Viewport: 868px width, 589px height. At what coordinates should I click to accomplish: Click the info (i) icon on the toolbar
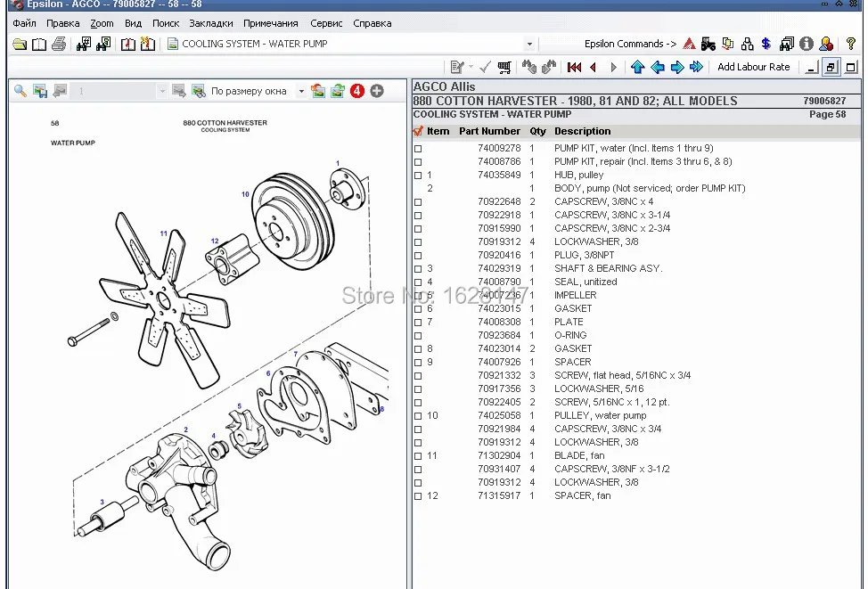pyautogui.click(x=807, y=44)
